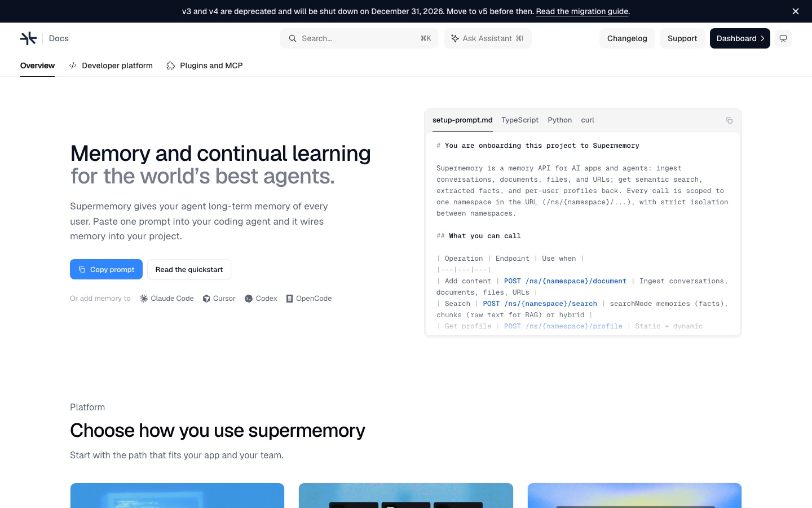This screenshot has width=812, height=508.
Task: Click the 'Choose how you use supermemory' heading
Action: [218, 431]
